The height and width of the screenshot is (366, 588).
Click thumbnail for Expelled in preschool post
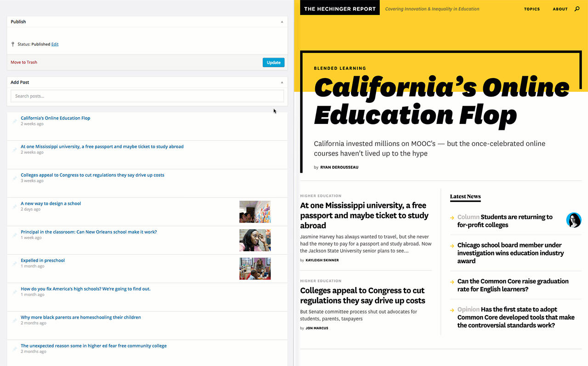255,269
